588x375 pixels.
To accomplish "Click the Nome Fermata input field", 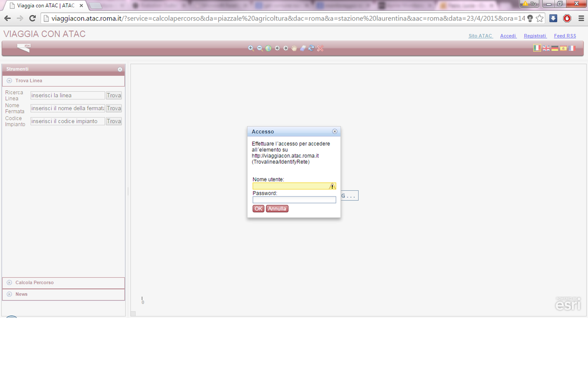I will pos(68,108).
